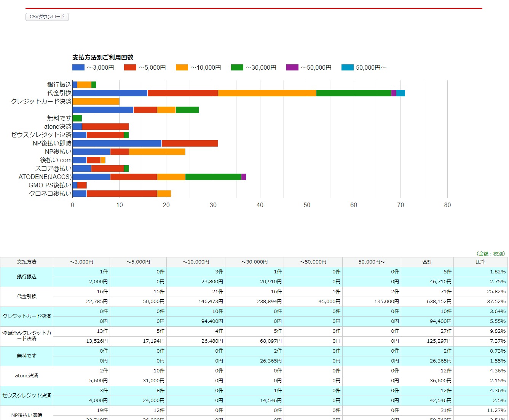
Task: Click the 登録済みクレジットカード決済 table row label
Action: (x=27, y=336)
